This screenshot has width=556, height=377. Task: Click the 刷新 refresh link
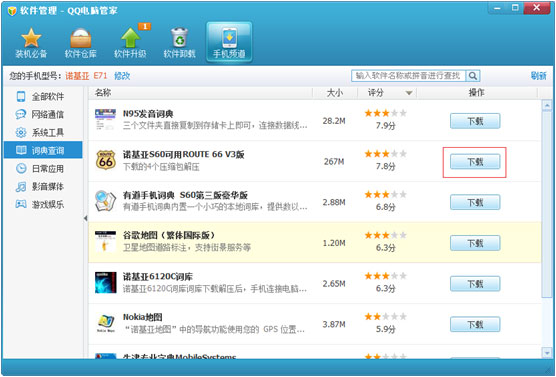[538, 76]
